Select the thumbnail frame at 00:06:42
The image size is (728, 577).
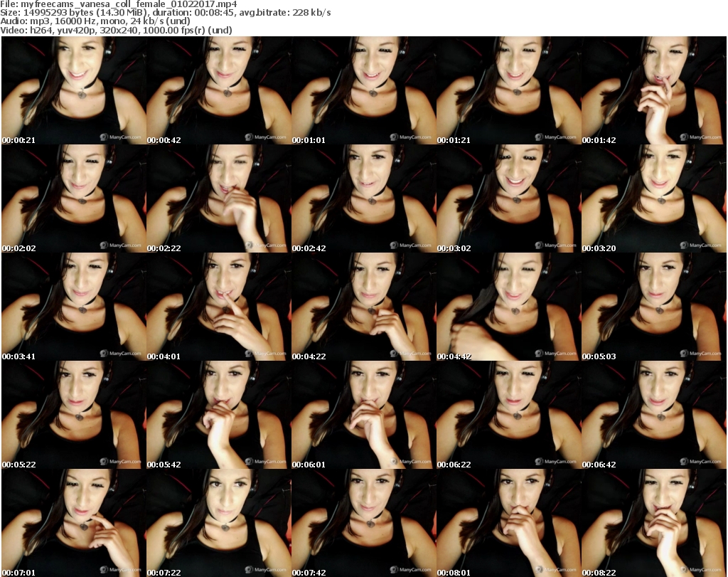[x=654, y=415]
